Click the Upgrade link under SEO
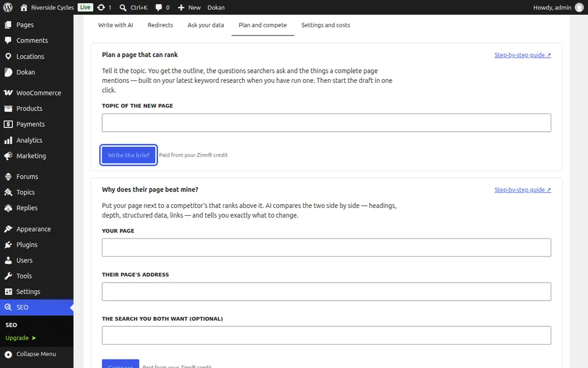The image size is (588, 368). [x=21, y=338]
